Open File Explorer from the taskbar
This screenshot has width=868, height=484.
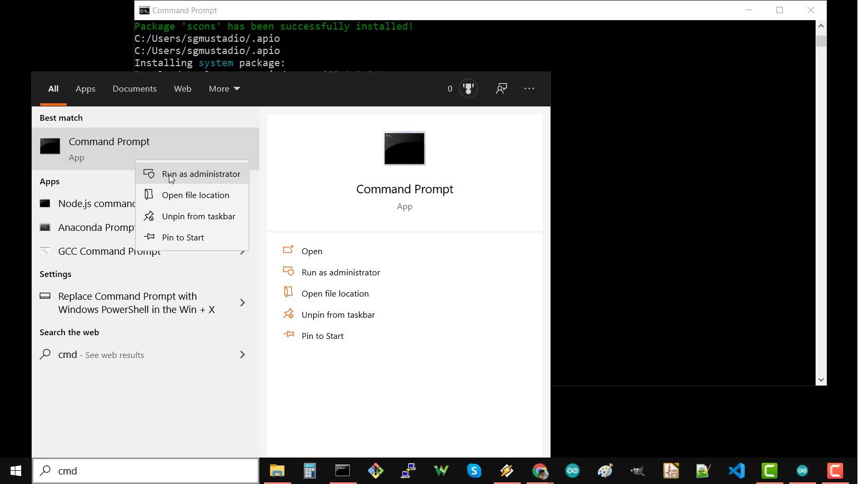277,471
